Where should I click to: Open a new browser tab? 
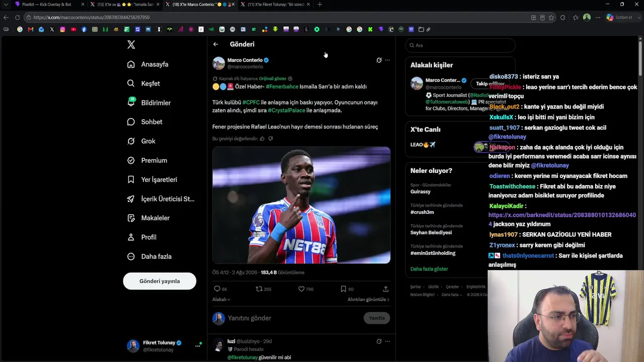(x=319, y=5)
